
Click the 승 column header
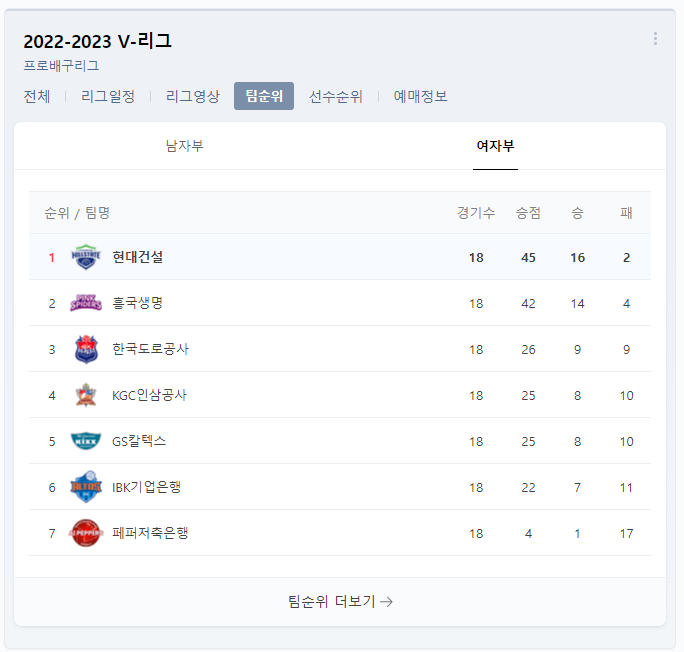click(577, 213)
